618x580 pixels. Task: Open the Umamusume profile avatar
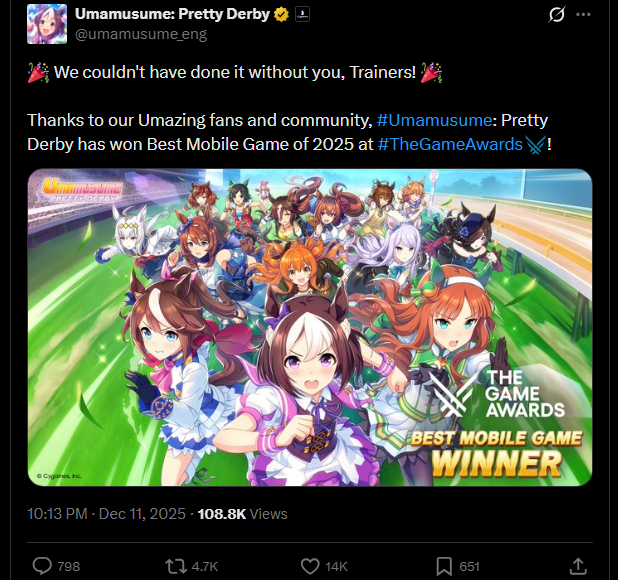(47, 24)
